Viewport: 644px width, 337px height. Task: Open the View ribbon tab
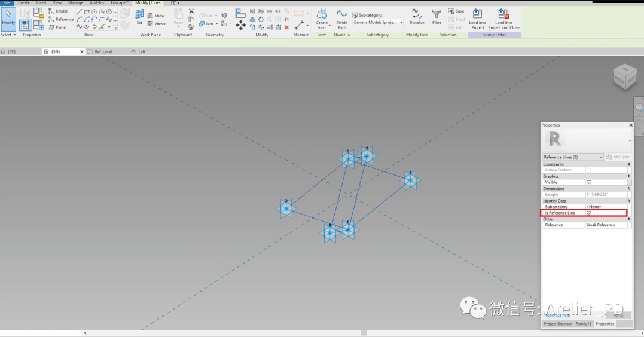(57, 2)
